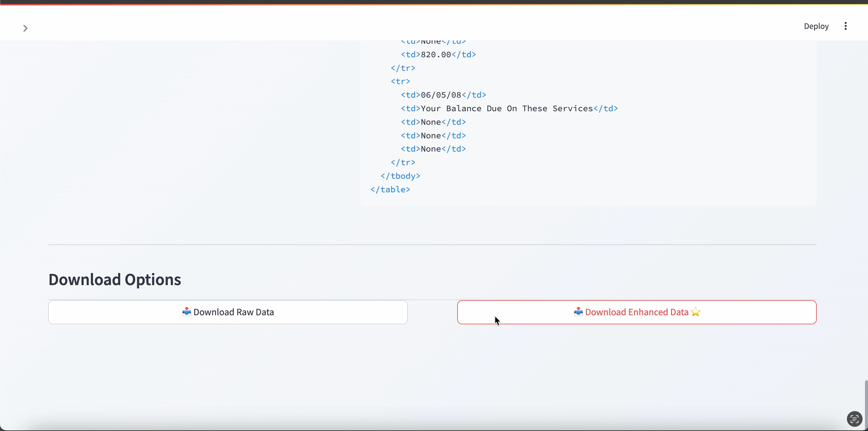
Task: Click the date 06/05/08 inside the code
Action: click(442, 95)
